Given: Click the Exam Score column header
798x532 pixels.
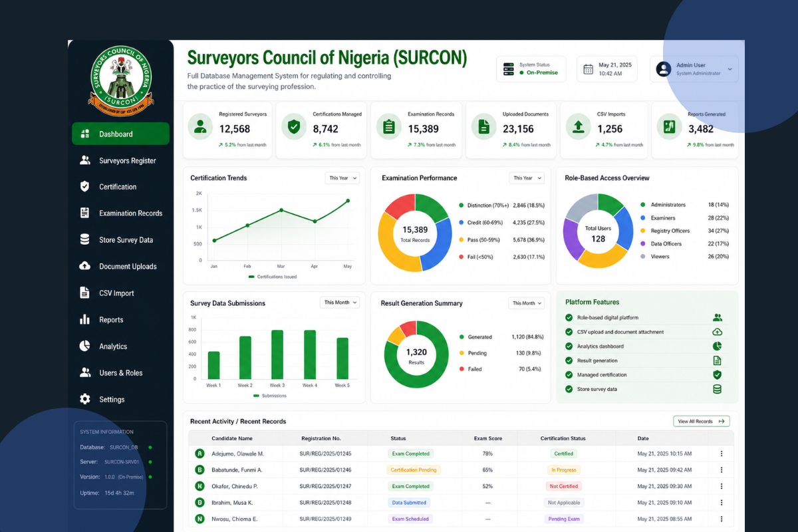Looking at the screenshot, I should tap(487, 438).
